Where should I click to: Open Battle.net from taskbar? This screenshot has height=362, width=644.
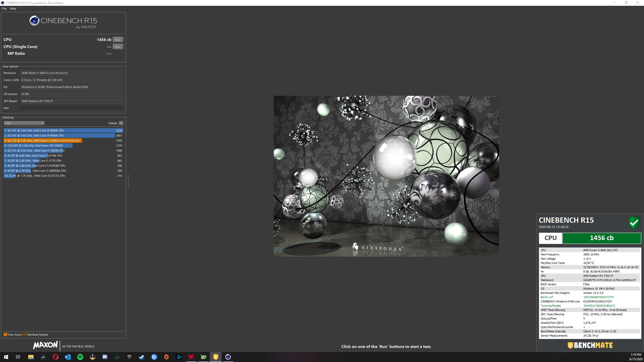pos(179,357)
